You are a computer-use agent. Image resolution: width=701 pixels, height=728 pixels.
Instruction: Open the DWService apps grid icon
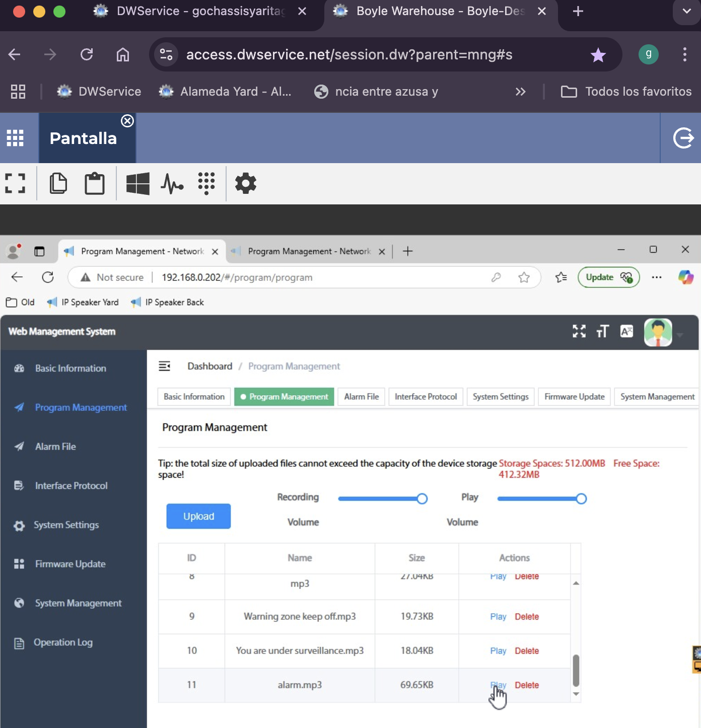pyautogui.click(x=15, y=138)
